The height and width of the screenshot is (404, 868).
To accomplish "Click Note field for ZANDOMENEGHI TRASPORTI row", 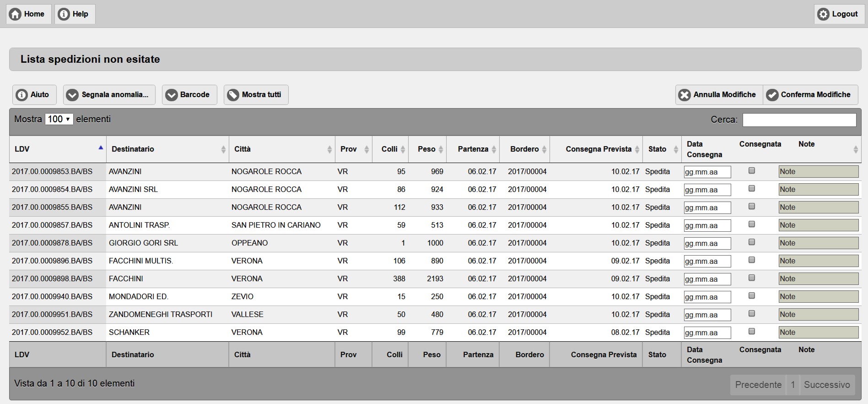I will (819, 315).
